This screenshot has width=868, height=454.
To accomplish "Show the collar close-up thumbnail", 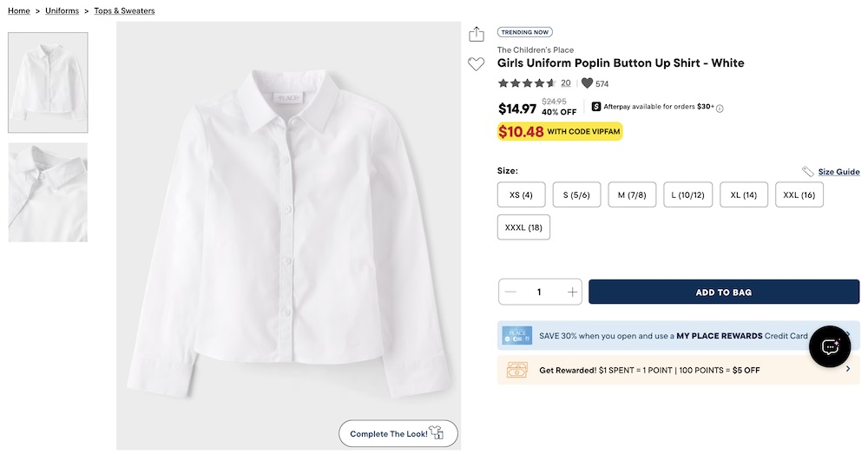I will click(48, 192).
